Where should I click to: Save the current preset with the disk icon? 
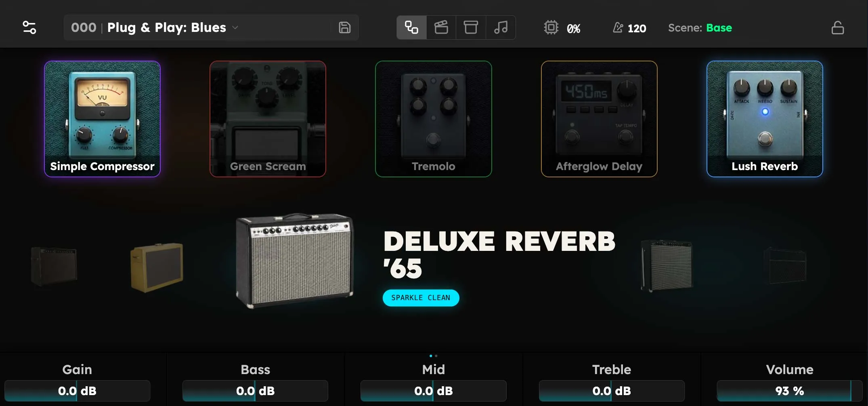(x=344, y=27)
